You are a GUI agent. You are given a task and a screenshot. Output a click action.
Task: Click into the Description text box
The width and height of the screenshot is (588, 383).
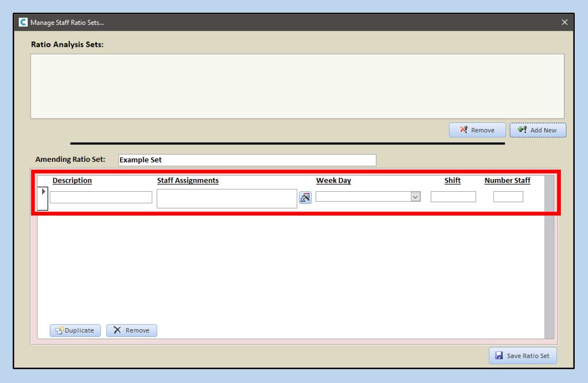coord(101,198)
